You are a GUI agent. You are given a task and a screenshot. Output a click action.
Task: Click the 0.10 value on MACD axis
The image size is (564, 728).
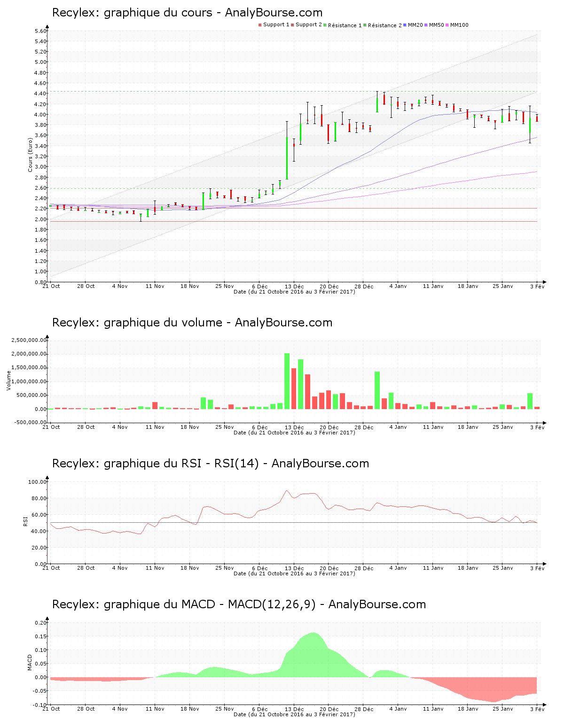tap(40, 650)
